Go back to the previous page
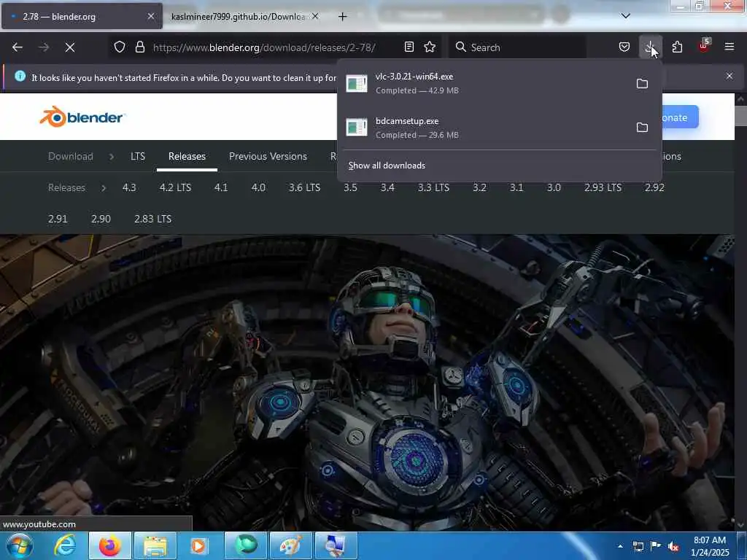747x560 pixels. click(18, 47)
